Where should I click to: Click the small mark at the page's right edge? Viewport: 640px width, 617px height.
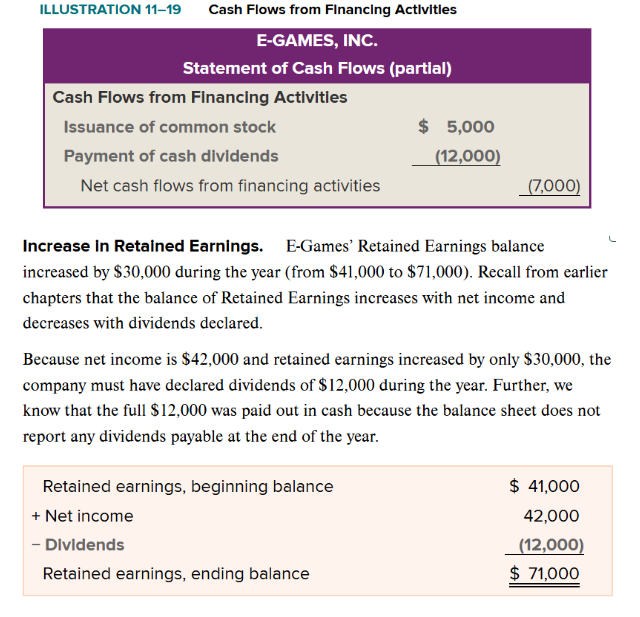609,237
